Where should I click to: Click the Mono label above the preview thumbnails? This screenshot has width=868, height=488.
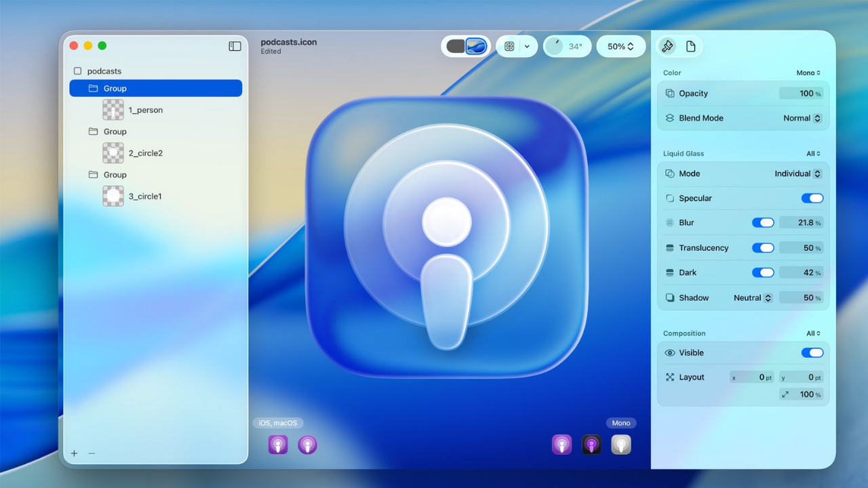(621, 423)
